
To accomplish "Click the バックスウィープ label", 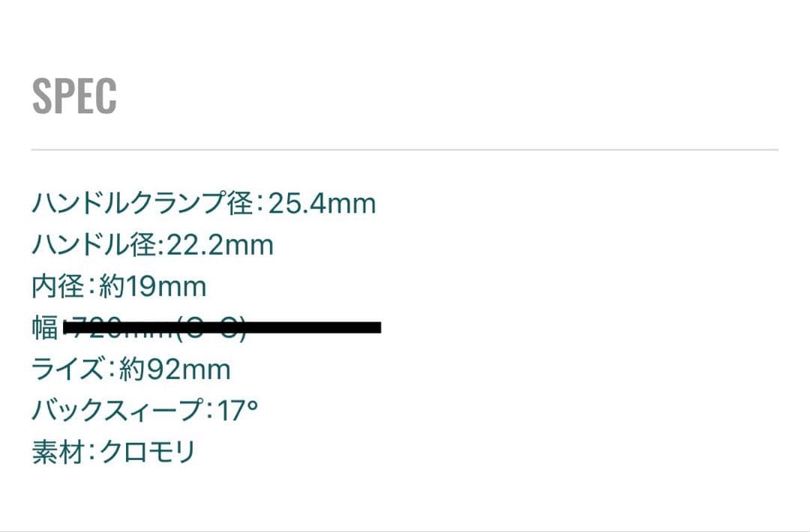I will click(118, 411).
